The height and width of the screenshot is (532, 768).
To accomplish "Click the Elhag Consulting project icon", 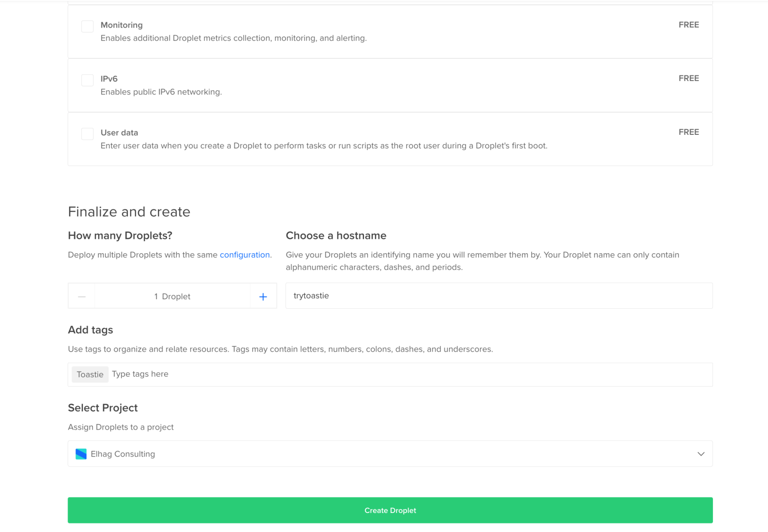I will click(x=81, y=454).
